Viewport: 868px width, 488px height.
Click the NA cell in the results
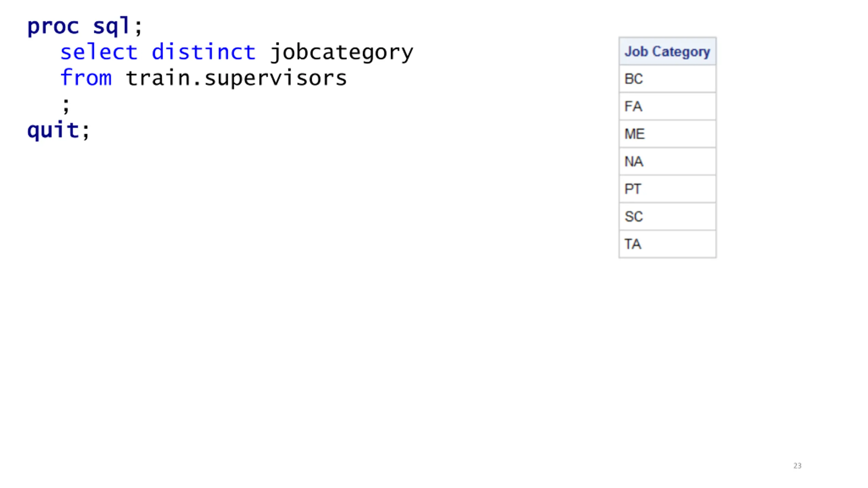667,162
